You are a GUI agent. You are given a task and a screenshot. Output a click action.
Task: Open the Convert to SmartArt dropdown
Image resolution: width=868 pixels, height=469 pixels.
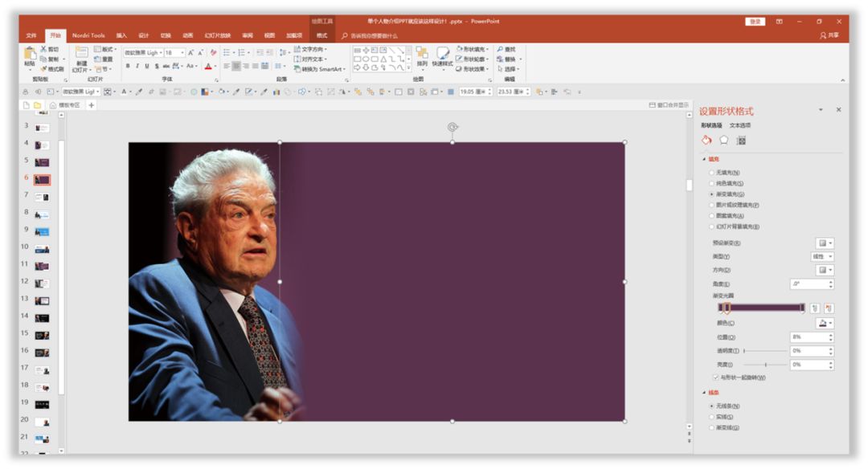pyautogui.click(x=319, y=69)
